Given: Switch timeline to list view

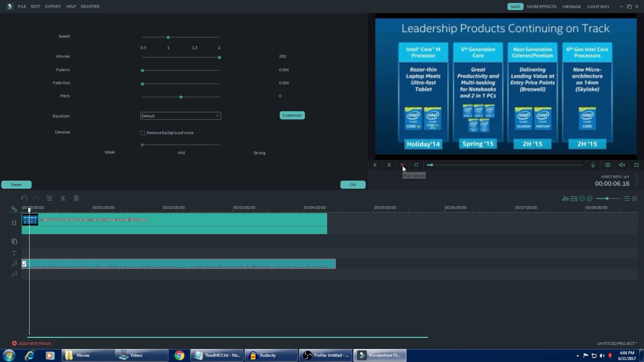Looking at the screenshot, I should (627, 199).
